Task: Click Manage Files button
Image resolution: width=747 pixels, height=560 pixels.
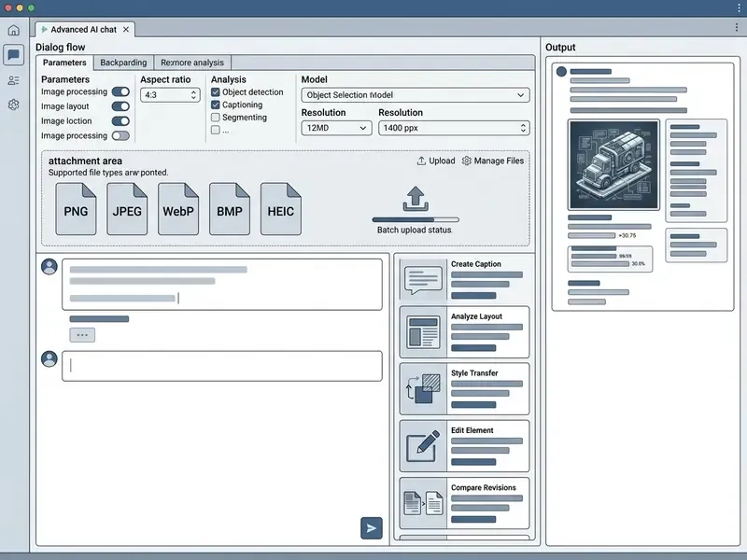Action: pyautogui.click(x=493, y=161)
